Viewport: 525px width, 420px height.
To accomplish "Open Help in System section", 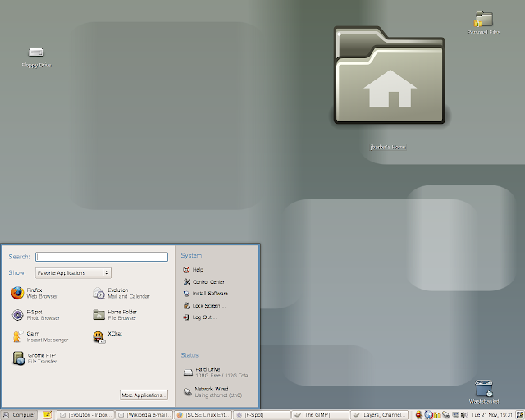I will coord(194,270).
